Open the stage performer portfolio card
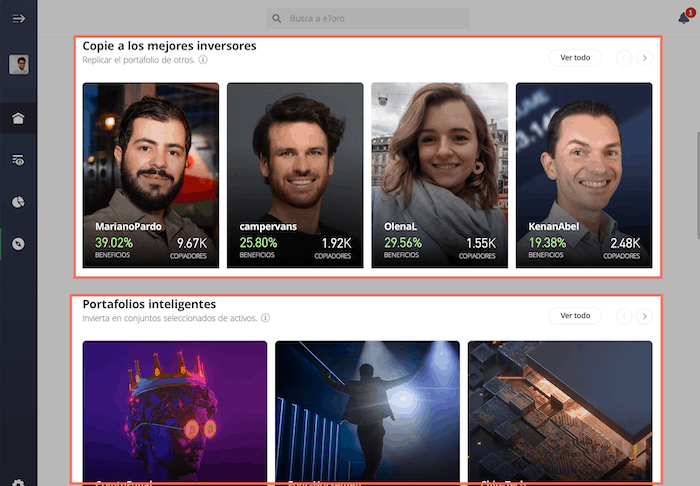The image size is (700, 486). [x=367, y=413]
